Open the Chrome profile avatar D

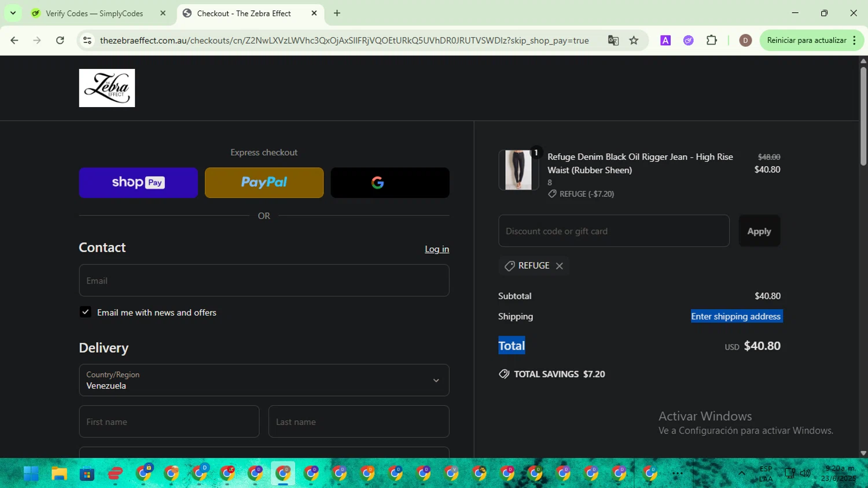745,41
